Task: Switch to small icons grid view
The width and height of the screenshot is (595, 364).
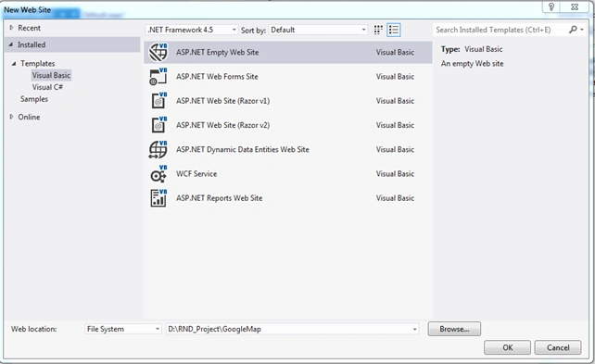Action: 378,30
